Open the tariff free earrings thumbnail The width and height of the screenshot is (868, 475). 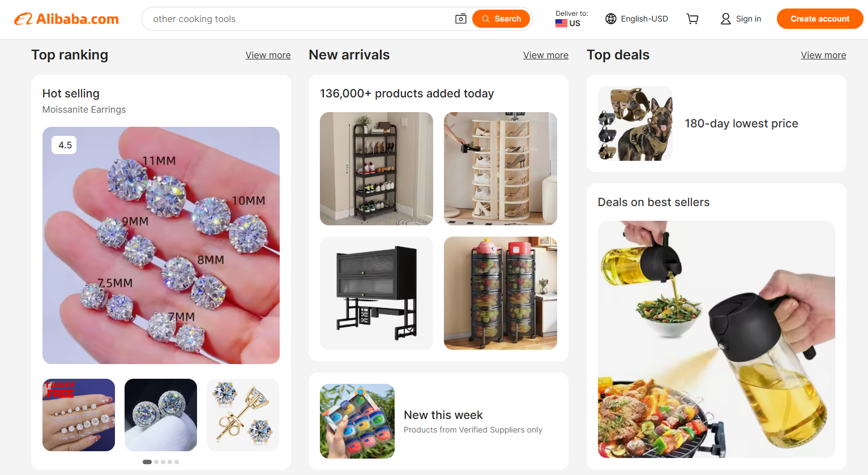pos(79,415)
